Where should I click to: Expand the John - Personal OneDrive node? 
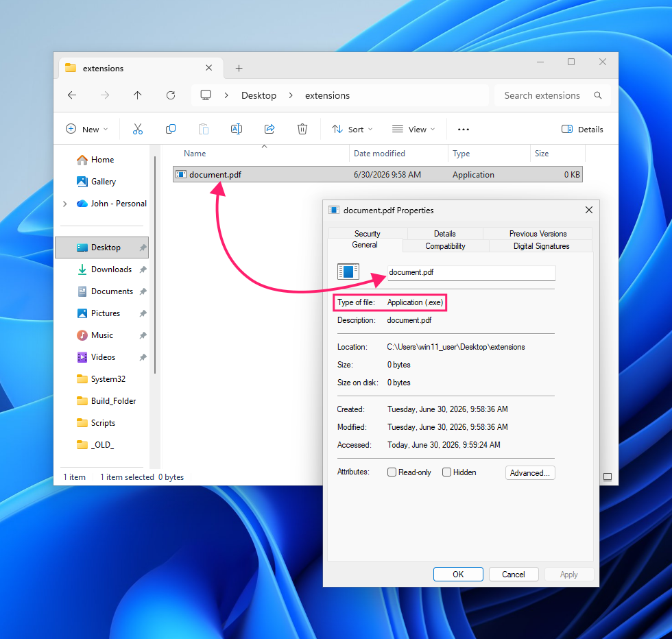click(x=64, y=204)
